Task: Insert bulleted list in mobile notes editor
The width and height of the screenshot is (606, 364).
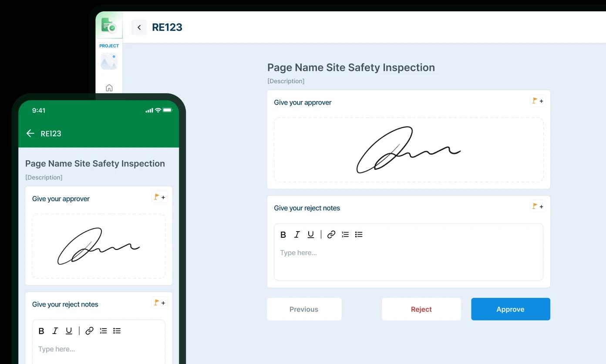Action: pyautogui.click(x=117, y=331)
